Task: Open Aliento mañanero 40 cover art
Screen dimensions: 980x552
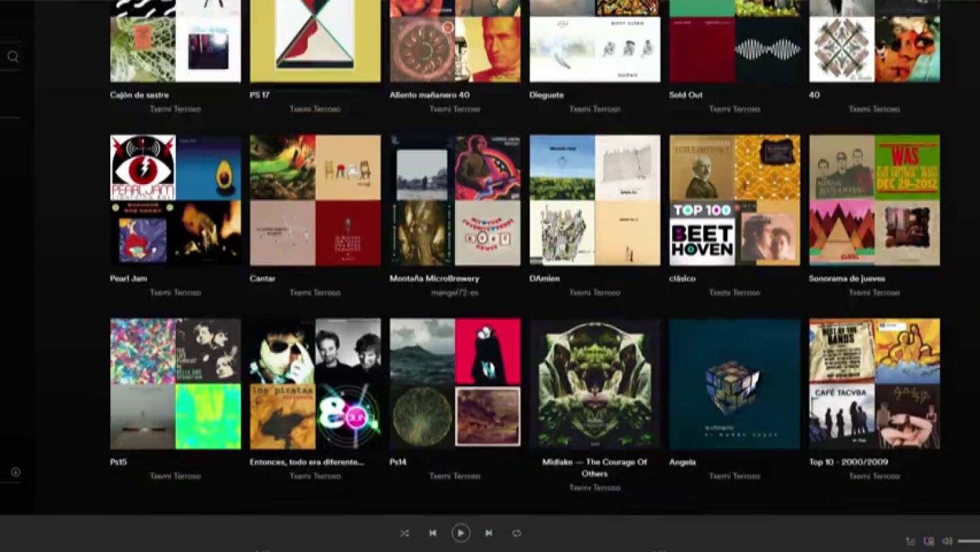Action: pyautogui.click(x=455, y=41)
